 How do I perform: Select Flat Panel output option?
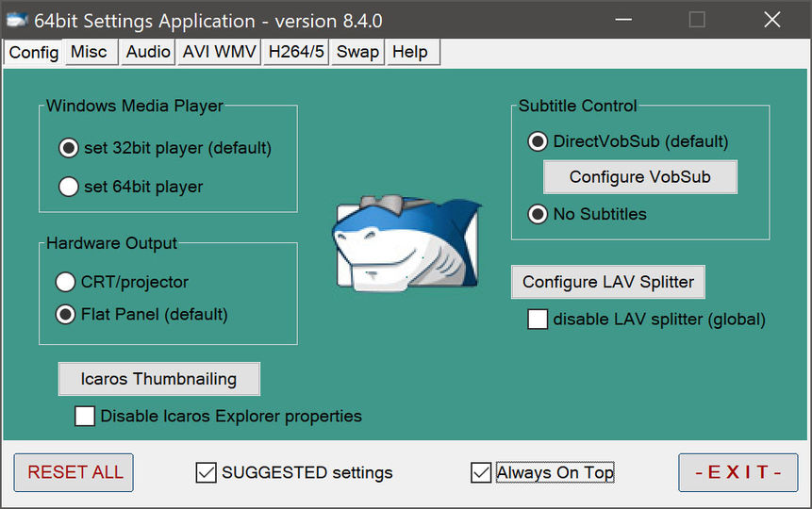pos(65,315)
